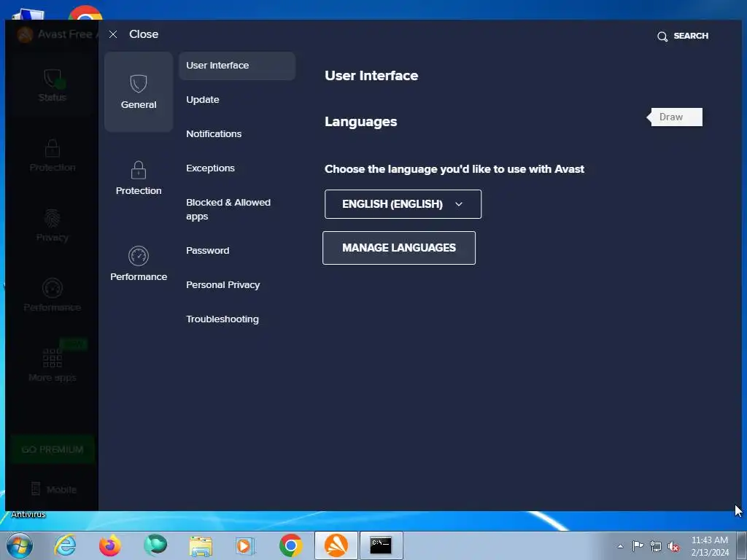Show hidden system tray icons arrow
747x560 pixels.
click(x=620, y=546)
